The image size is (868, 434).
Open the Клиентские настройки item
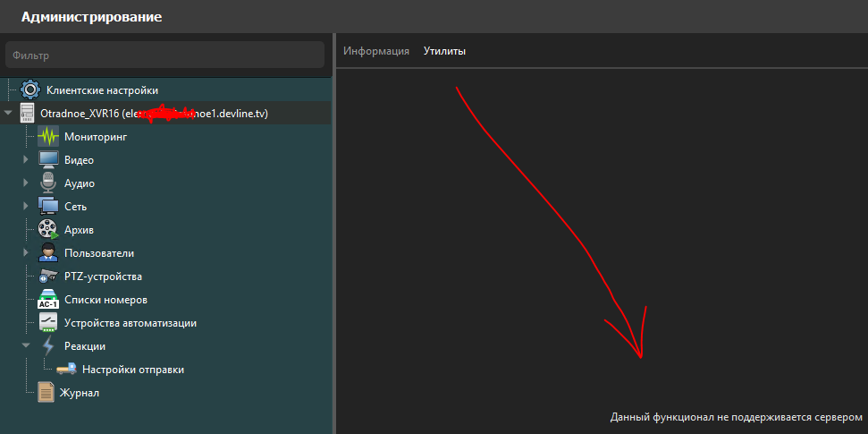(x=103, y=89)
